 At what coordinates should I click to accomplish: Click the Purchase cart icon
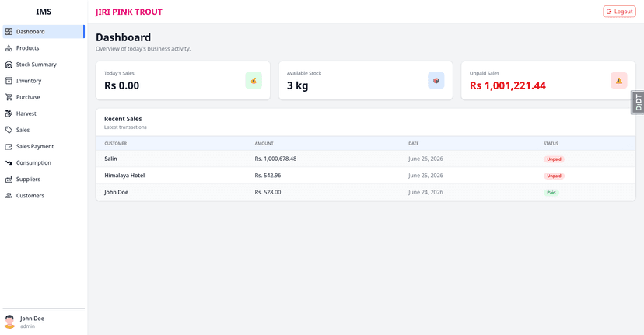click(x=9, y=97)
